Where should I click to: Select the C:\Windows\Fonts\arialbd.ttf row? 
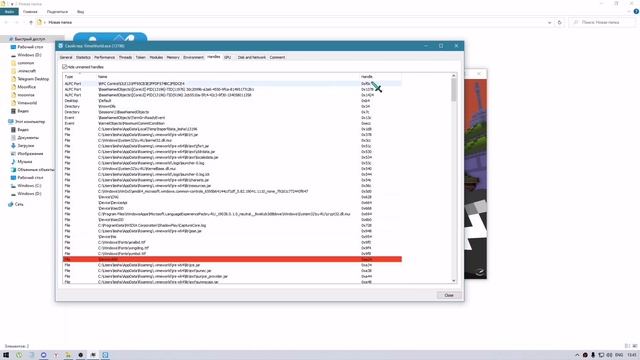232,242
